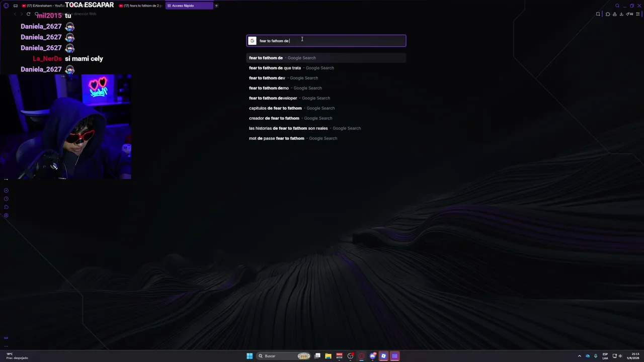Choose suggestion 'fear to fathom dev'

326,78
